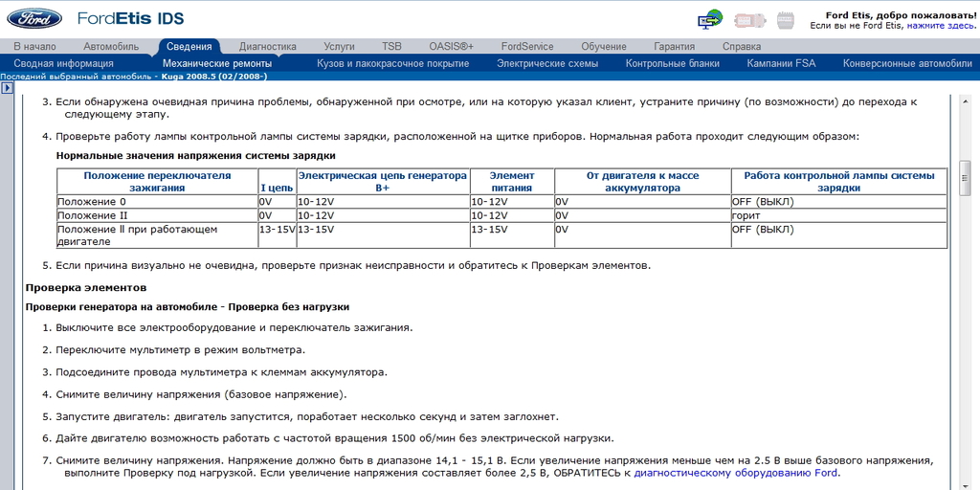Click the FordEtis IDS title
This screenshot has width=980, height=490.
130,18
